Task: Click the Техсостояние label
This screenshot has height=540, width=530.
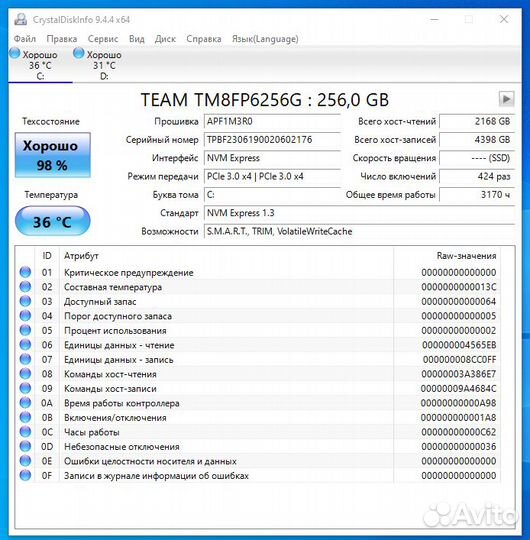Action: tap(51, 121)
